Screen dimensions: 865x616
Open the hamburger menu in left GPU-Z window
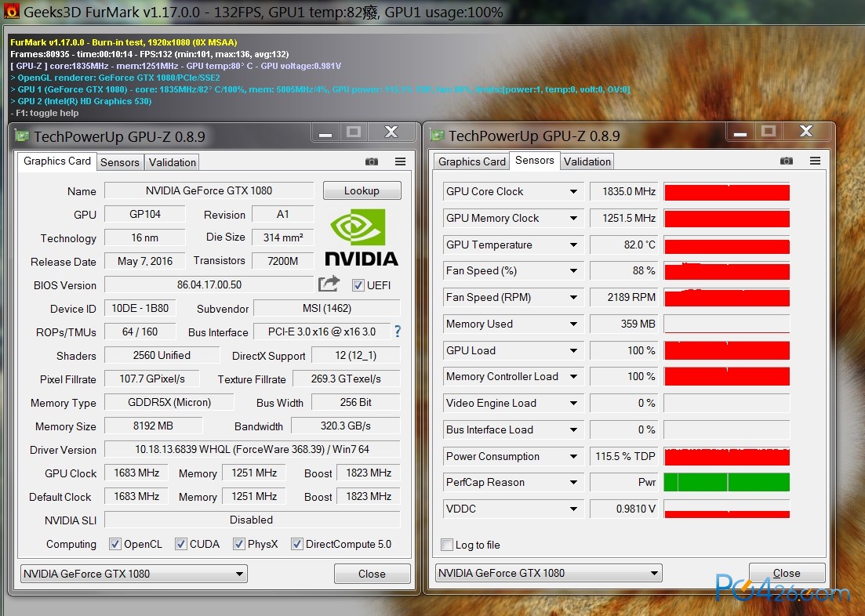click(401, 161)
